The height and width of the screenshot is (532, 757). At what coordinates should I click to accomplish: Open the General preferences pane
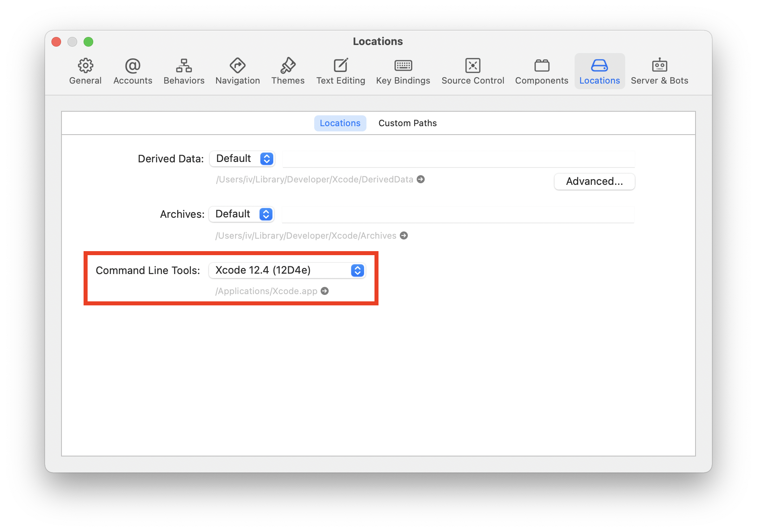[85, 72]
